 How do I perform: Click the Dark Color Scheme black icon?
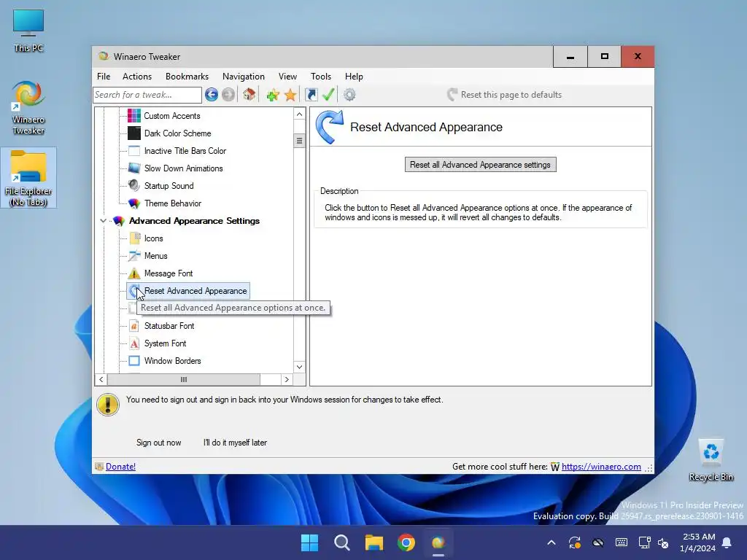pyautogui.click(x=134, y=133)
